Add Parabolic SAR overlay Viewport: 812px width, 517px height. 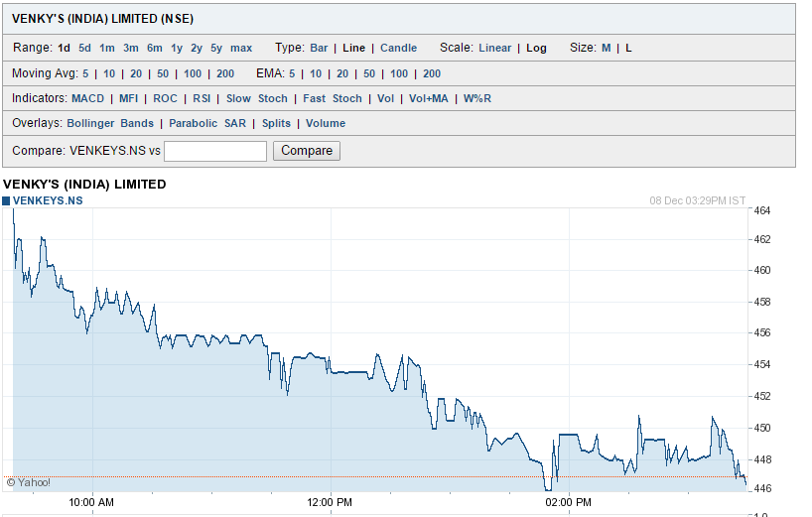point(207,124)
